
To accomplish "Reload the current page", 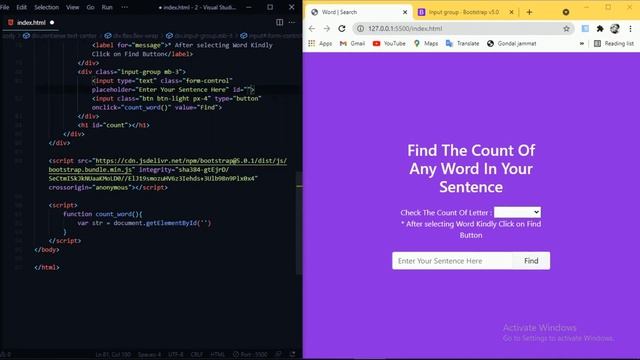I will point(342,29).
